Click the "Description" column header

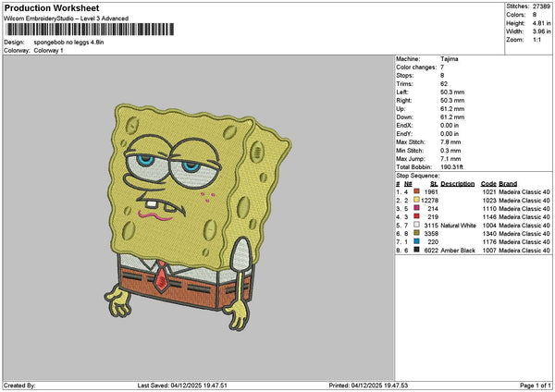coord(458,184)
